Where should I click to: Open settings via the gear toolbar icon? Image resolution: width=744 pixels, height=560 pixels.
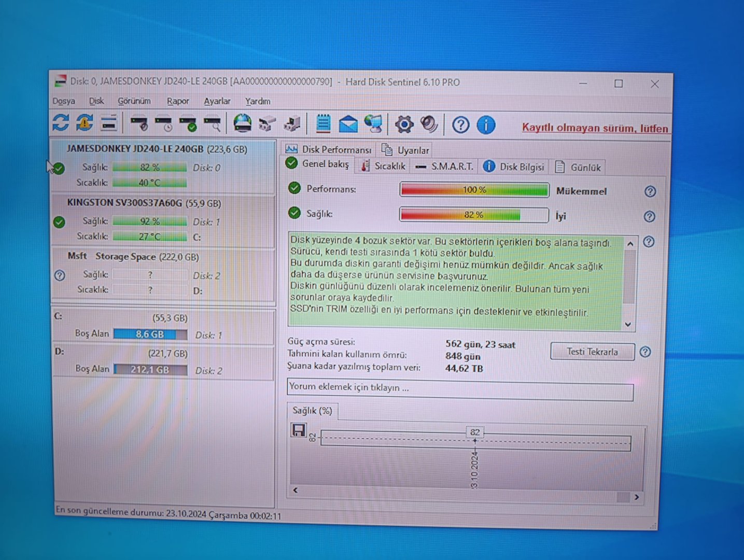click(x=404, y=124)
